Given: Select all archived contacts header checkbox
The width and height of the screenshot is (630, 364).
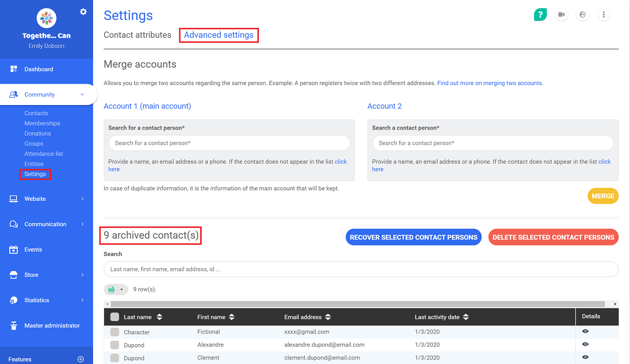Looking at the screenshot, I should 114,317.
